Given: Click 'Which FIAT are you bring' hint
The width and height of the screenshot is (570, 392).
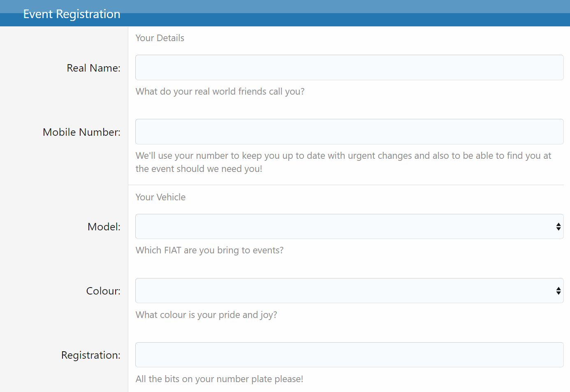Looking at the screenshot, I should point(209,250).
